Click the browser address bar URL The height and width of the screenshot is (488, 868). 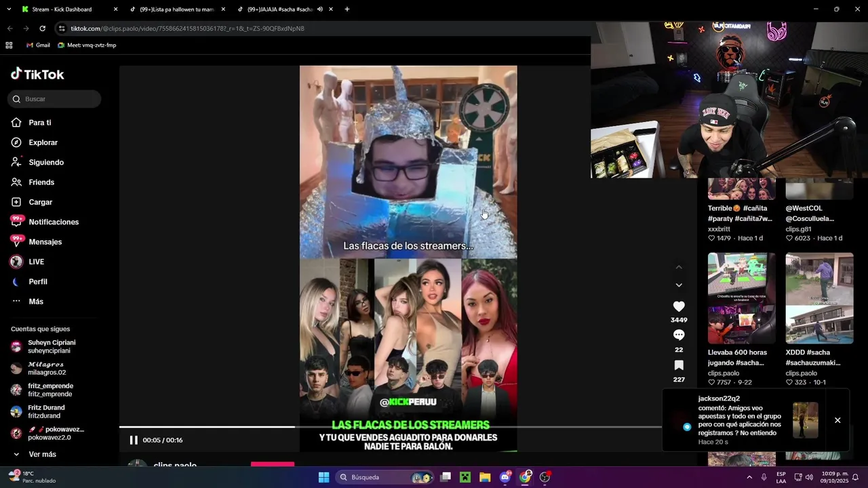tap(187, 28)
